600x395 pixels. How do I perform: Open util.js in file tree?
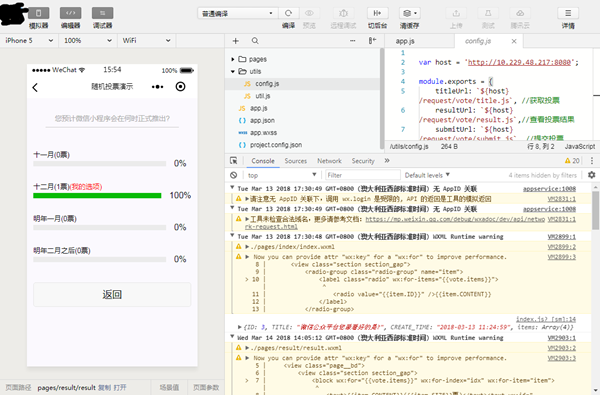(x=262, y=96)
